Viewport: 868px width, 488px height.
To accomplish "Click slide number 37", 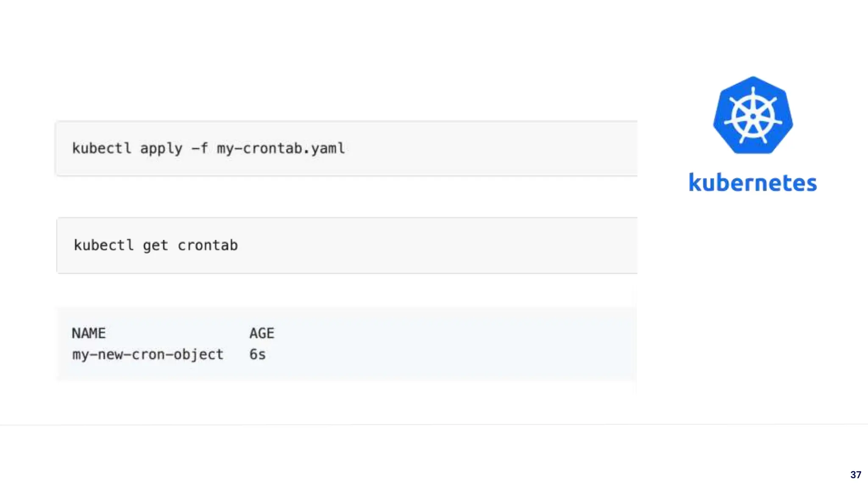I will point(856,474).
